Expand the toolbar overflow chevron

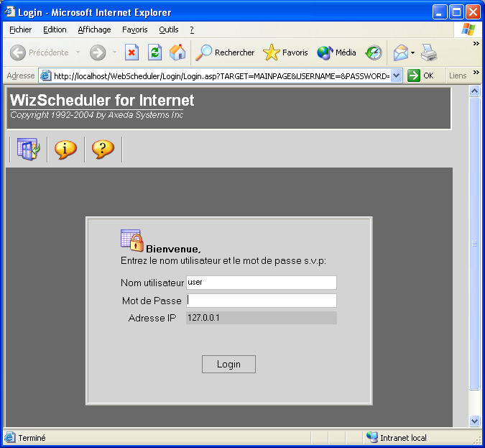click(x=476, y=44)
